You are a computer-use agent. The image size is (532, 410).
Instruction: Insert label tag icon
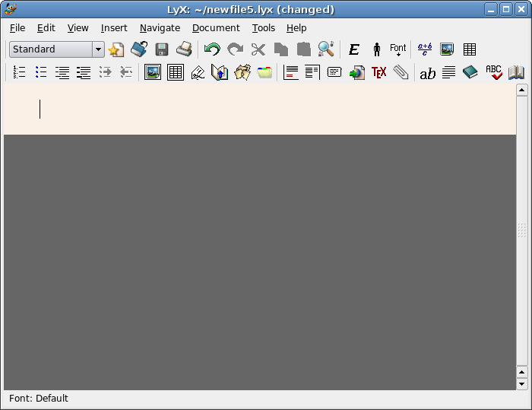(198, 73)
